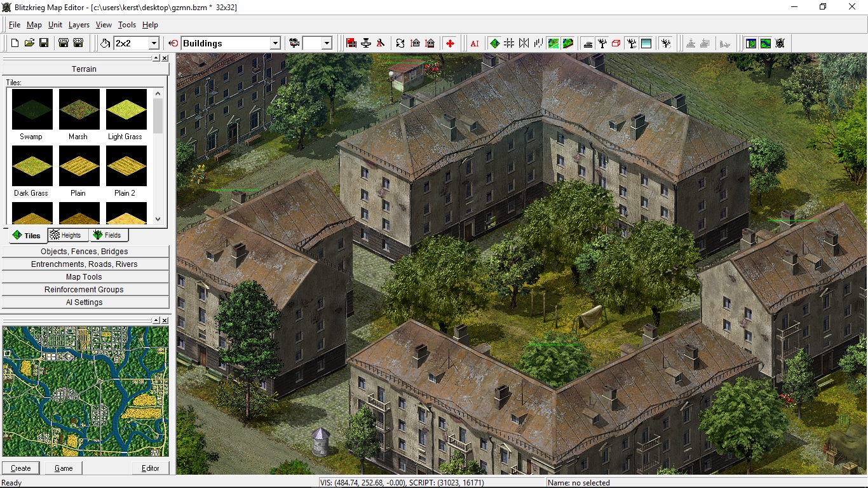Click the red cross medical icon
This screenshot has width=868, height=488.
click(x=451, y=43)
